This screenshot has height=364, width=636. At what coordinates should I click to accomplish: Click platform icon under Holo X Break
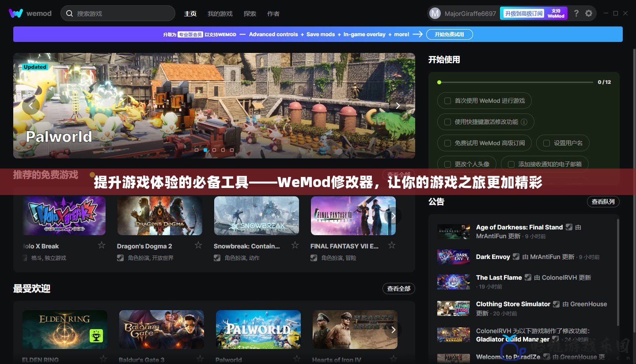point(25,258)
